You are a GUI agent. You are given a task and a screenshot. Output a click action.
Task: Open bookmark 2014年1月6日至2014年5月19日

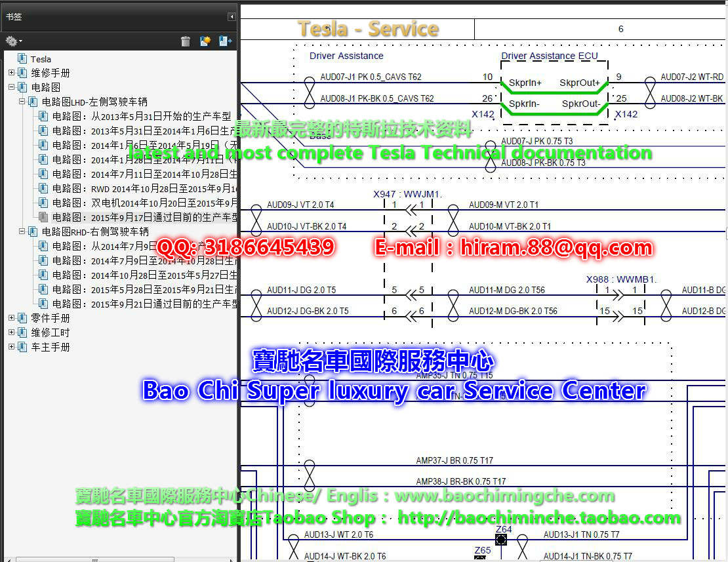coord(144,145)
